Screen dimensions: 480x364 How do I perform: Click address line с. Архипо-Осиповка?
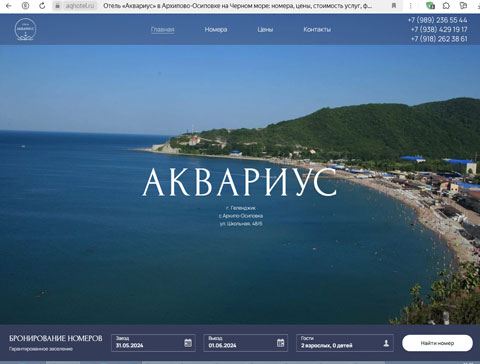click(x=241, y=216)
